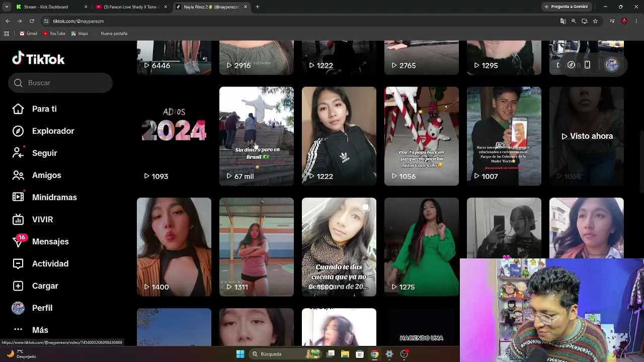
Task: Open the Coca-Cola bears video with 1056 views
Action: 422,136
